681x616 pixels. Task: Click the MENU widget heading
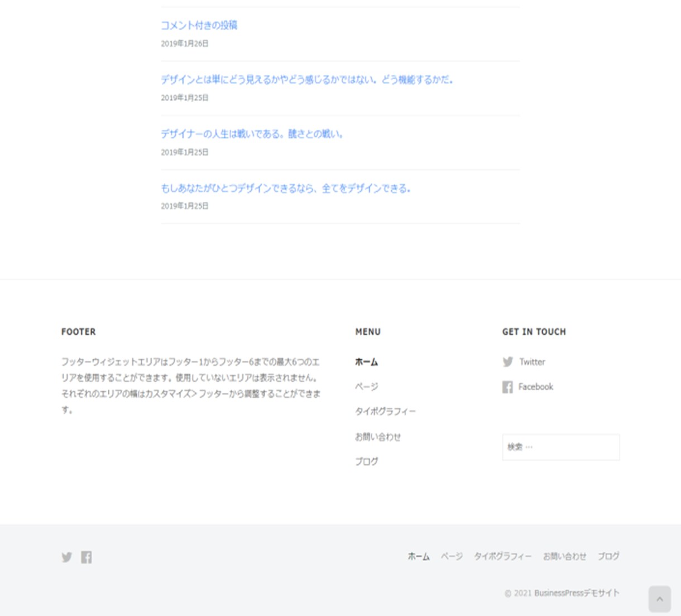tap(368, 331)
